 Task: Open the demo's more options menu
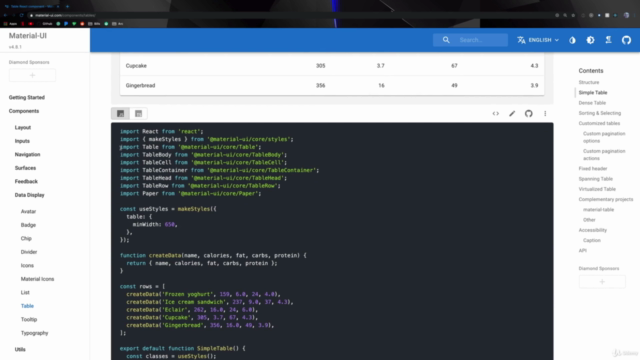tap(545, 113)
